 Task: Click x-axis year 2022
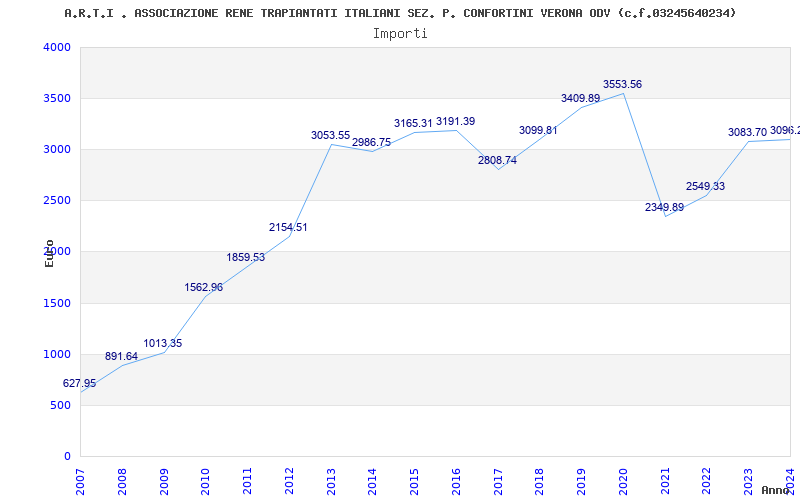[x=707, y=482]
